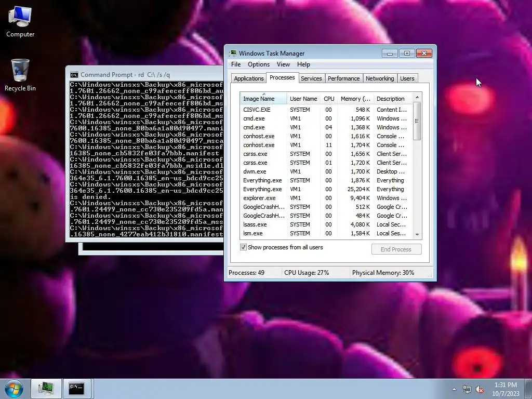
Task: Click the process list scroll down arrow
Action: 417,234
